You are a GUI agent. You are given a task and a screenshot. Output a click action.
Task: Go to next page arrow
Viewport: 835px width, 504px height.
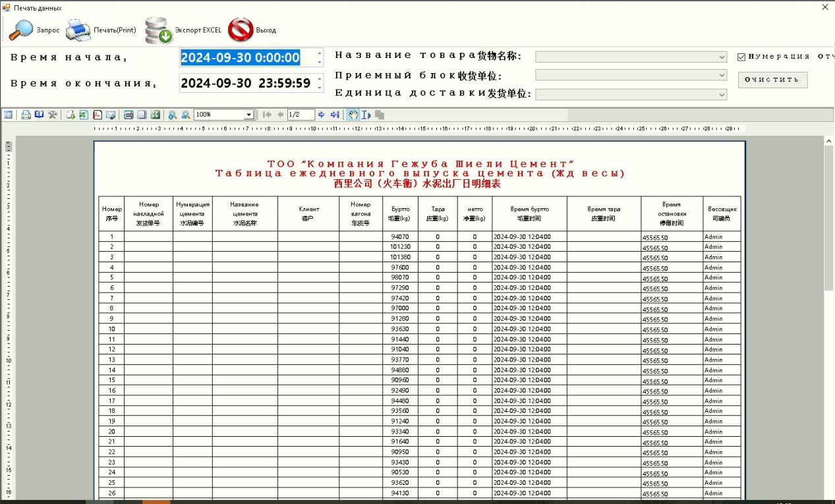click(x=322, y=115)
